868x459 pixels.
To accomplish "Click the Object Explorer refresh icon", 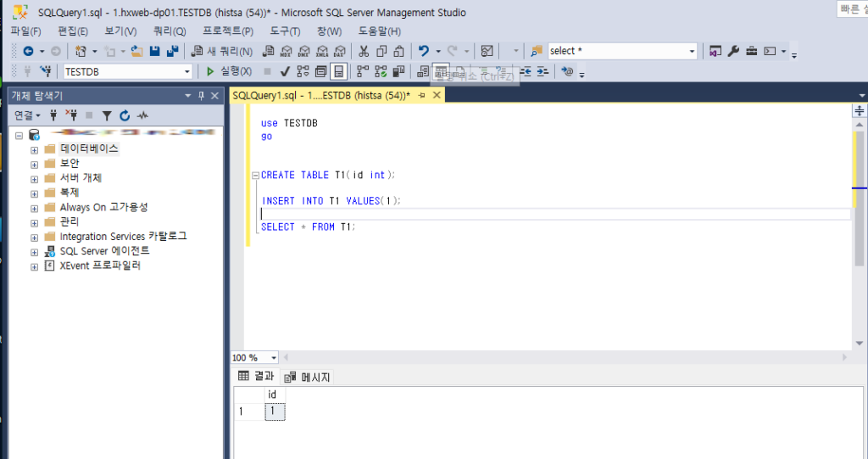I will pos(125,115).
